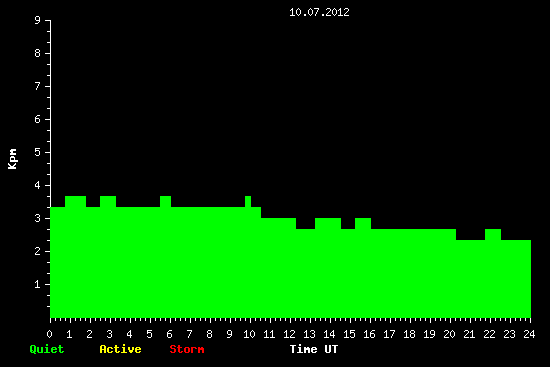Click the 10.07.2012 date title
Screen dimensions: 550x367
(319, 12)
